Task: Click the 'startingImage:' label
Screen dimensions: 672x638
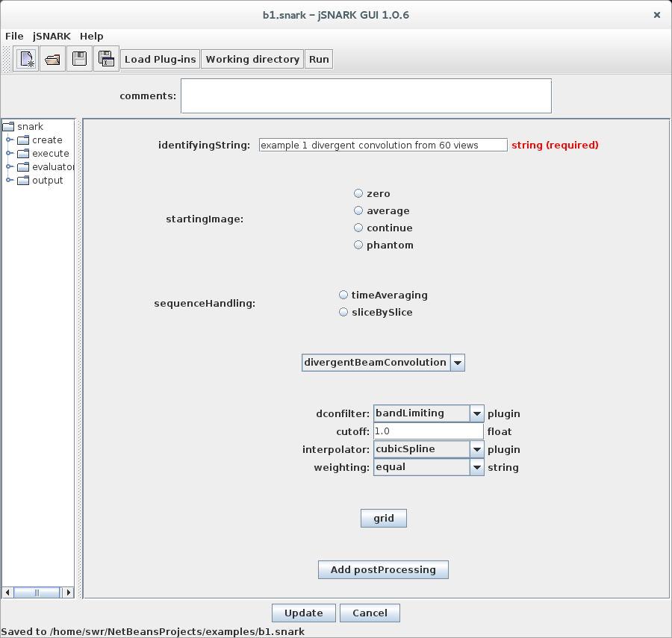Action: [205, 219]
